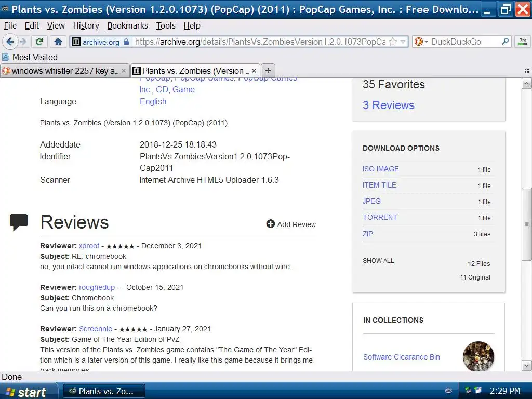Click the 35 Favorites count
Image resolution: width=532 pixels, height=399 pixels.
tap(394, 85)
